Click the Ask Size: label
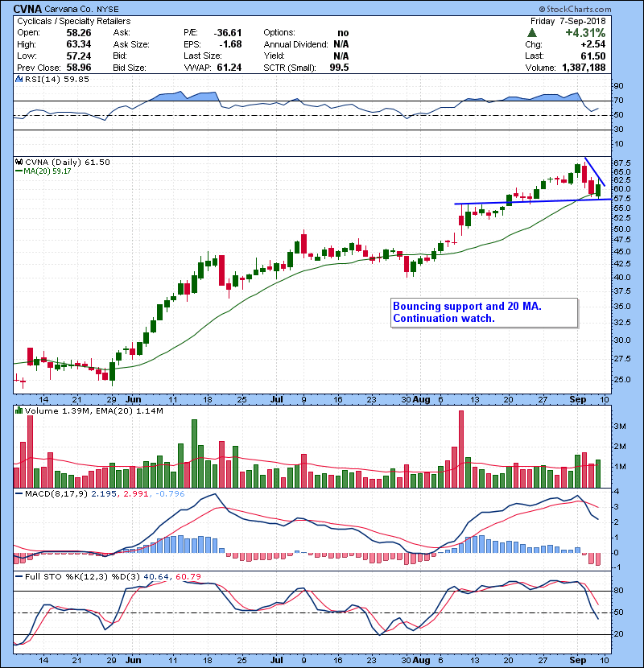644x668 pixels. (x=131, y=44)
